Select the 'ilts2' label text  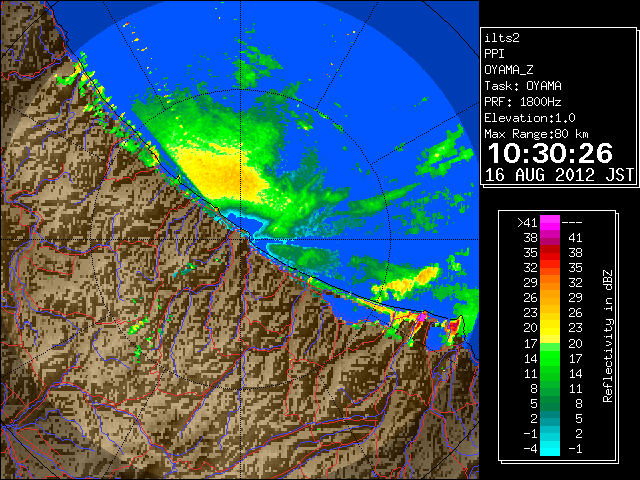coord(502,38)
